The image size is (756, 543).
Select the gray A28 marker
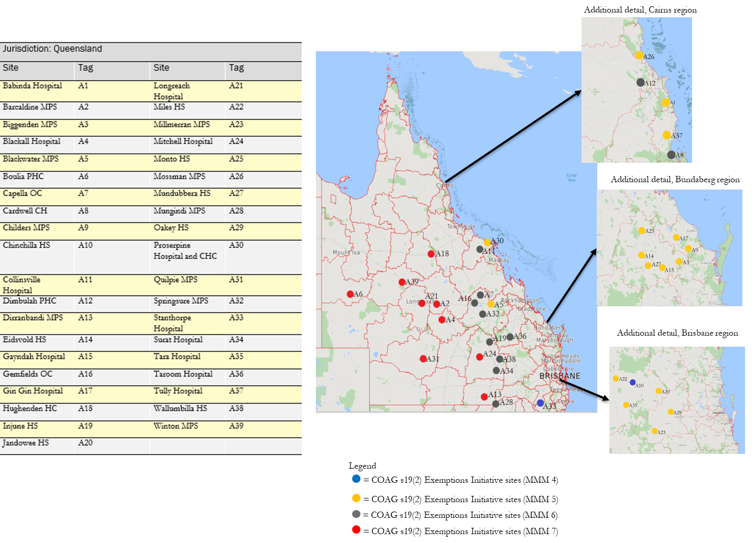point(496,404)
